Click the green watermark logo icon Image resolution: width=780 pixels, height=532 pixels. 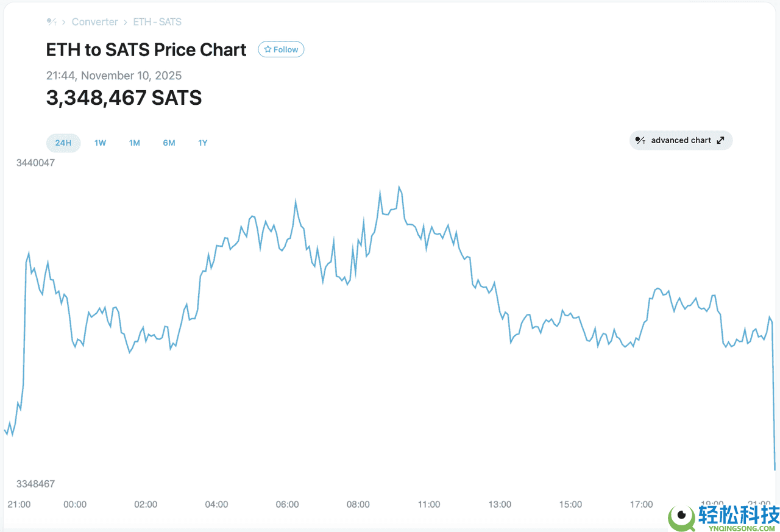[682, 518]
